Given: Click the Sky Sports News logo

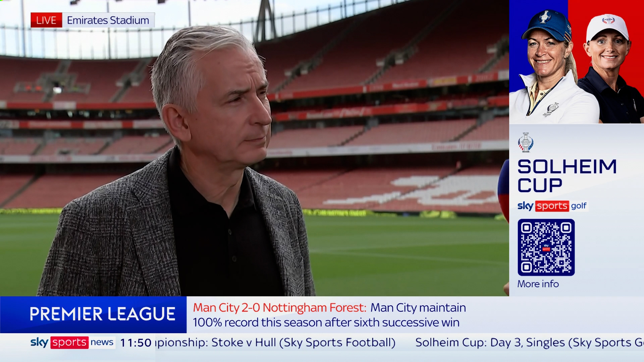Looking at the screenshot, I should pyautogui.click(x=72, y=342).
